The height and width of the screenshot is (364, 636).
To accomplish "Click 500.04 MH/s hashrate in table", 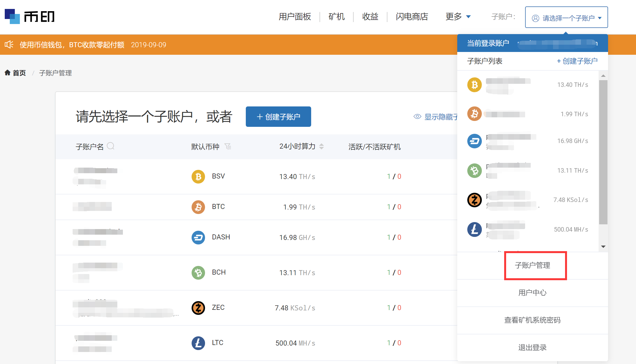I will 295,343.
